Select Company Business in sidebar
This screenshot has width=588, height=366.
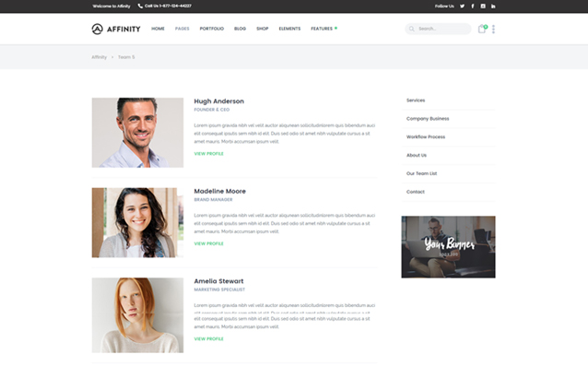(428, 119)
